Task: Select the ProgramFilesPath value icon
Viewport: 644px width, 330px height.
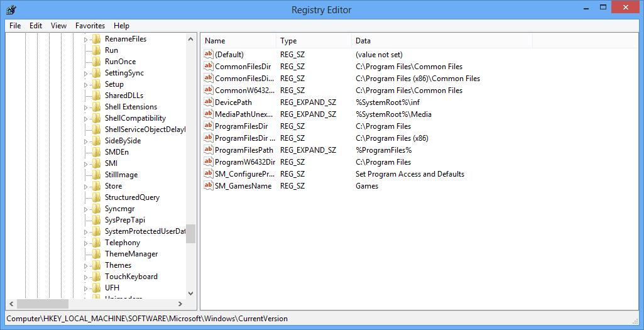Action: (x=209, y=150)
